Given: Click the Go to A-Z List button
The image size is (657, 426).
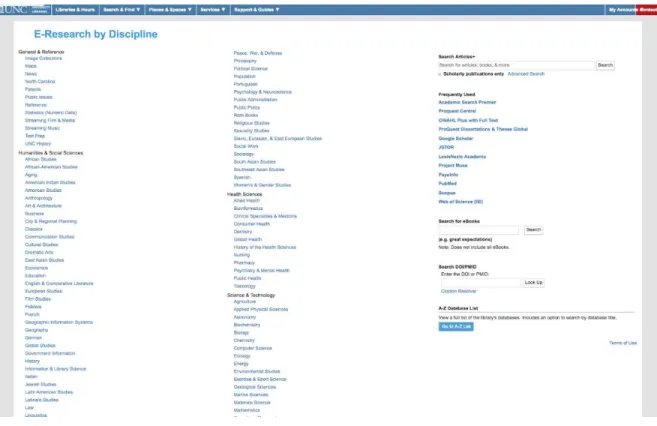Looking at the screenshot, I should [x=456, y=327].
